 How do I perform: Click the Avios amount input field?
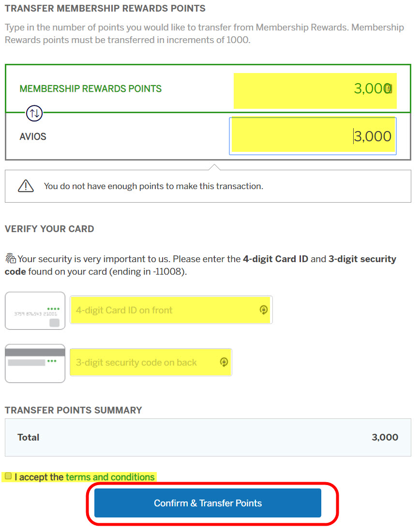point(313,135)
